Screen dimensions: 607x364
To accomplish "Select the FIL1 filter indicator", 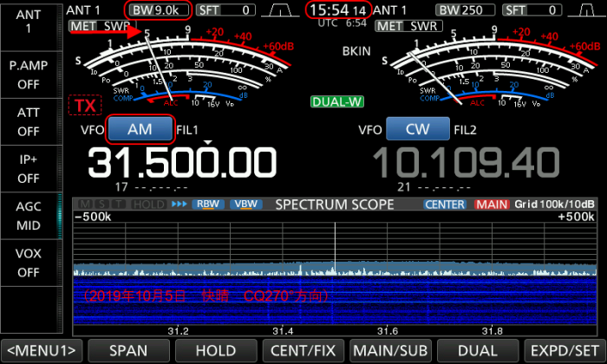I will pos(187,130).
